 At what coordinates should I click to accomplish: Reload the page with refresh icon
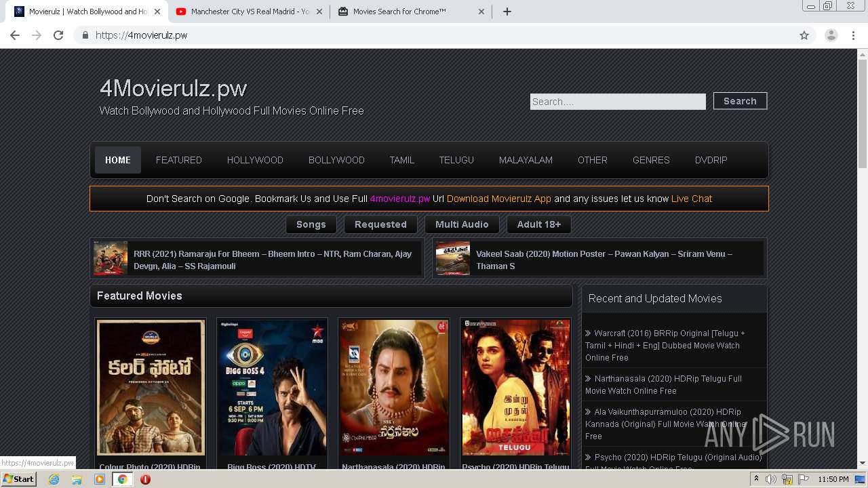click(x=58, y=35)
